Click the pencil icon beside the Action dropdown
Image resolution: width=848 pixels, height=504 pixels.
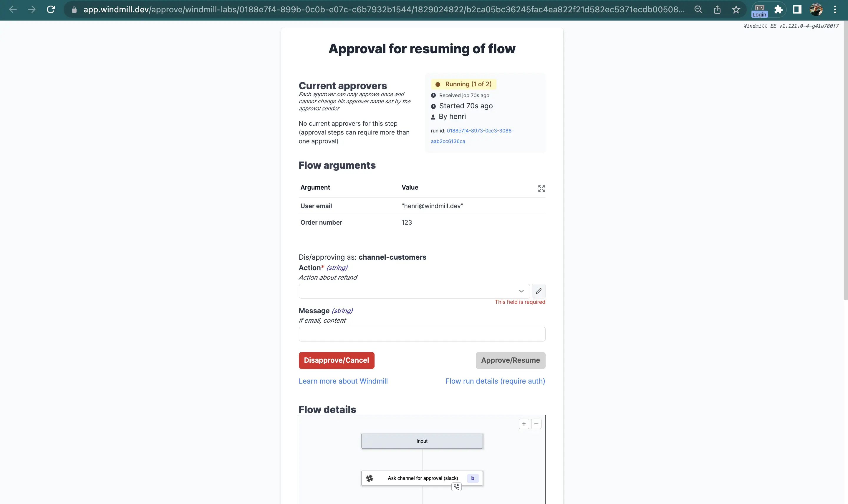(x=538, y=291)
